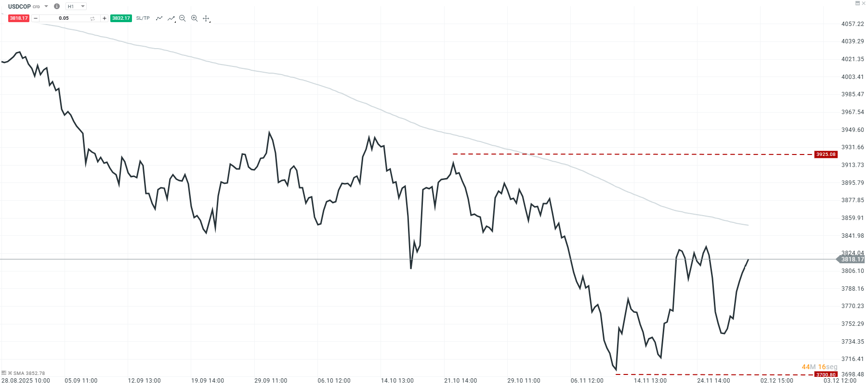868x386 pixels.
Task: Open the USDCOP instrument info icon
Action: pos(57,6)
